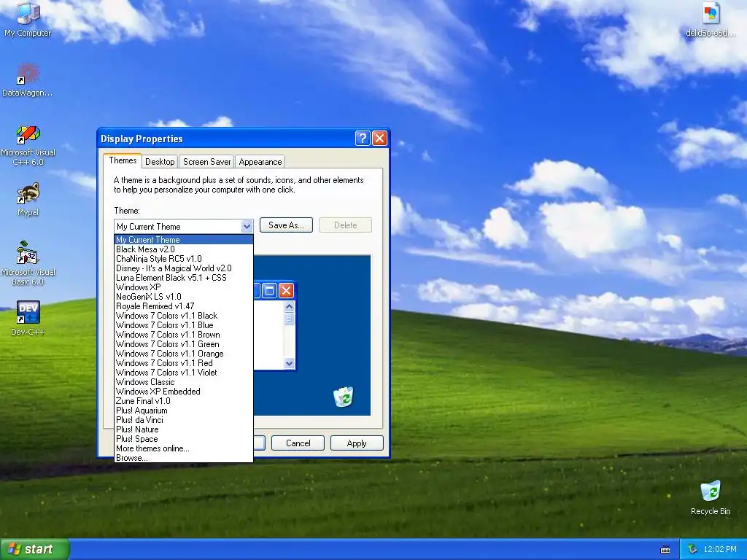The height and width of the screenshot is (560, 747).
Task: Open the Appearance tab
Action: tap(260, 162)
